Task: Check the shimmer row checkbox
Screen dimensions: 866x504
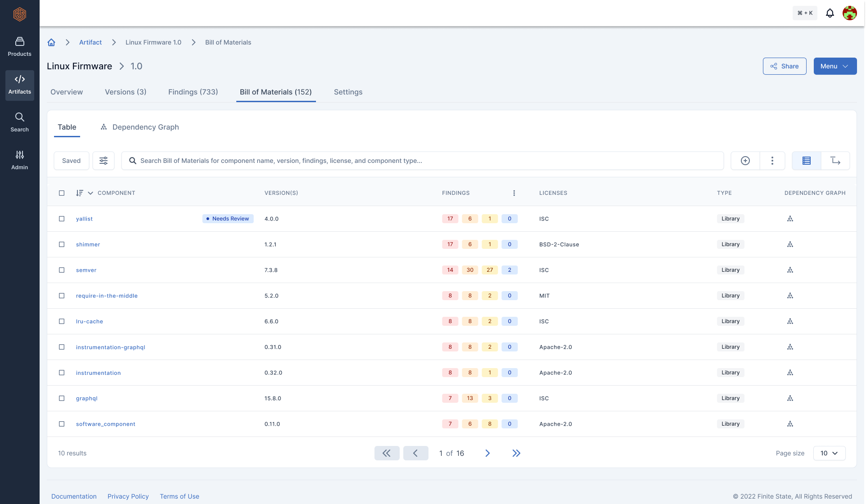Action: click(62, 244)
